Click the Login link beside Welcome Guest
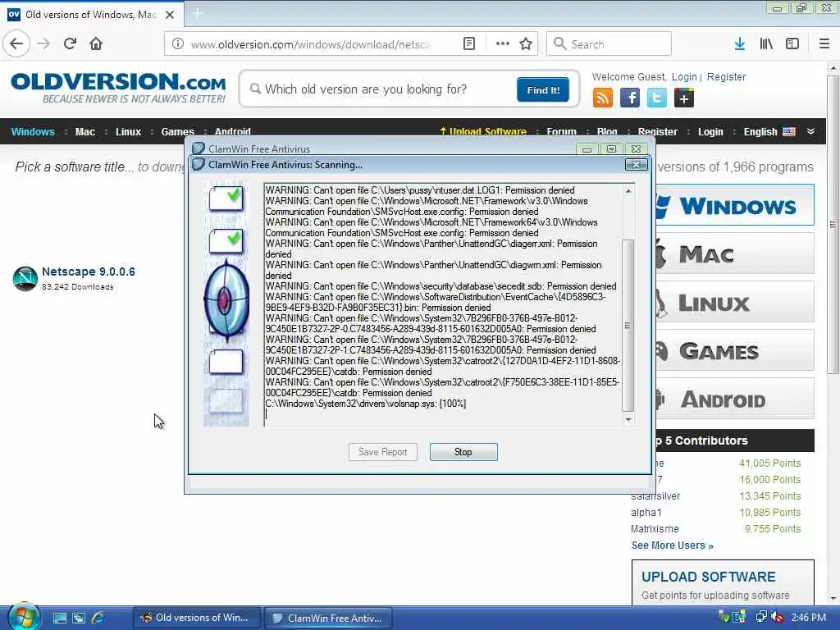The image size is (840, 630). pos(684,76)
